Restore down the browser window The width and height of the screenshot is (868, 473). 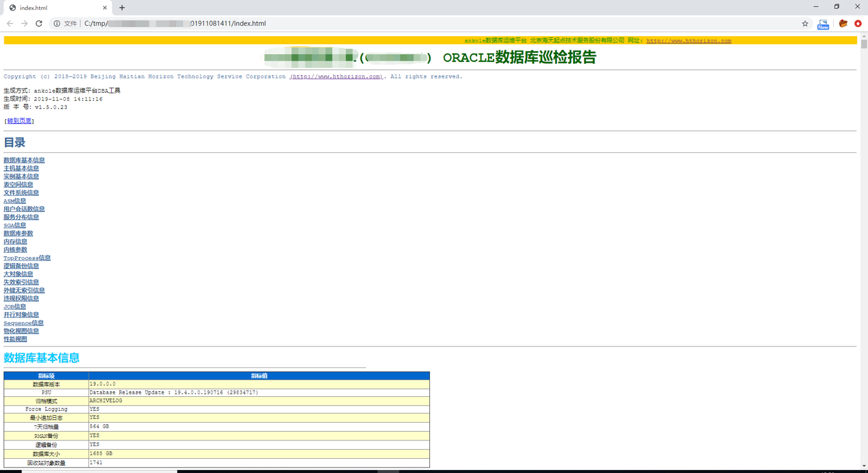pos(837,7)
